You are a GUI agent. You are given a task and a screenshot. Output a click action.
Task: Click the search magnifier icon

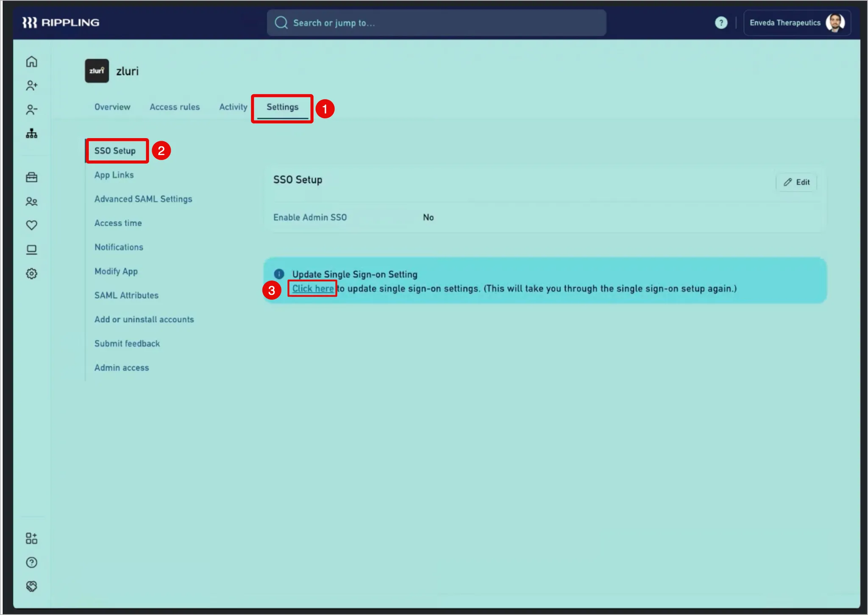281,23
